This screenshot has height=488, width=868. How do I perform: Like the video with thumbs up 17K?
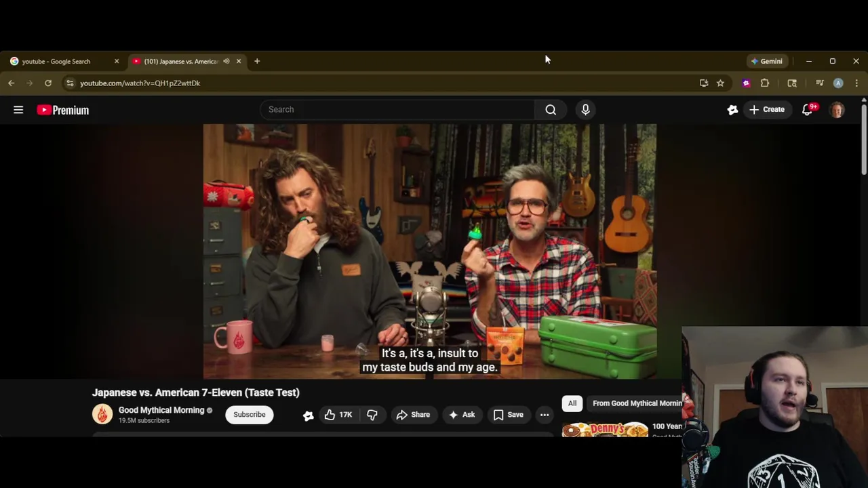[x=338, y=415]
